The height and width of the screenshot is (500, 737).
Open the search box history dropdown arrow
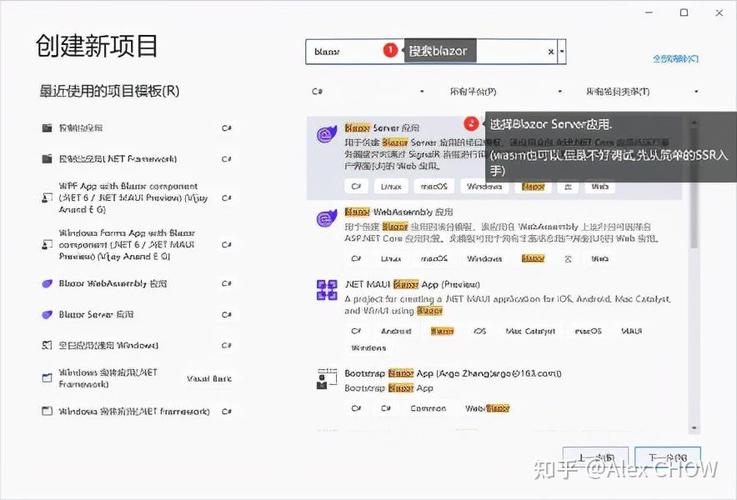[562, 51]
